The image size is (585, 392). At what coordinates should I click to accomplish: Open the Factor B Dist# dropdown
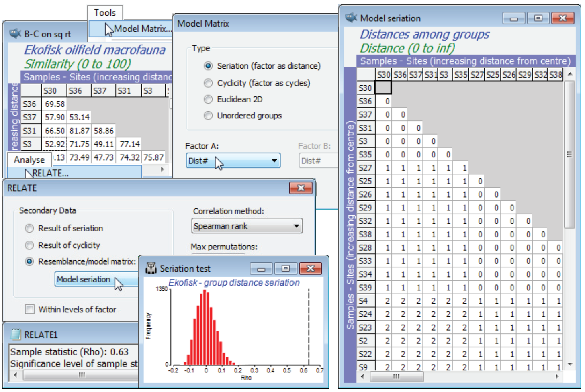click(319, 161)
